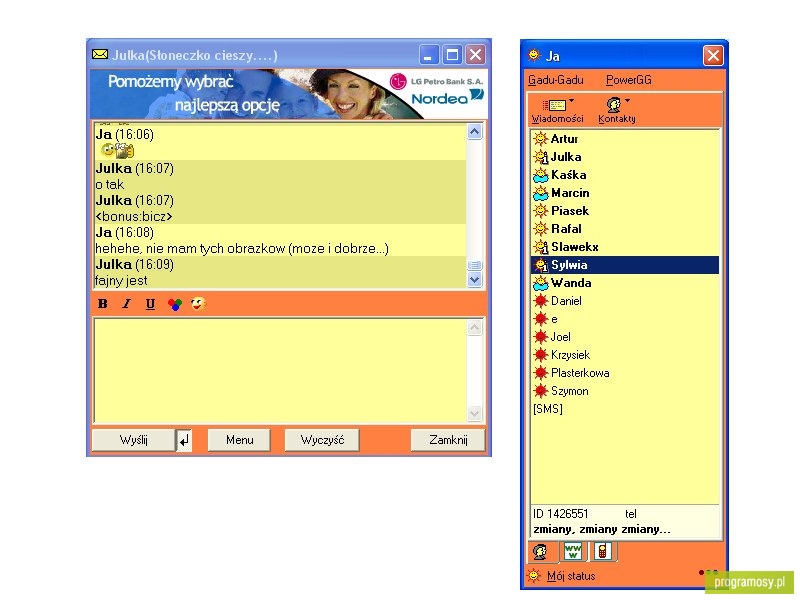Image resolution: width=800 pixels, height=600 pixels.
Task: Click inside the message input area
Action: [280, 370]
